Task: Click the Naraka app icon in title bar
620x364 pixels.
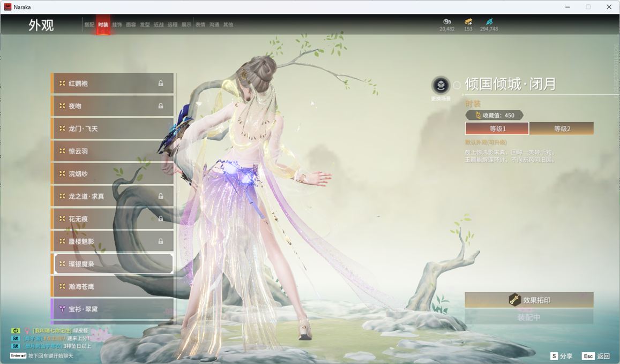Action: pyautogui.click(x=8, y=7)
